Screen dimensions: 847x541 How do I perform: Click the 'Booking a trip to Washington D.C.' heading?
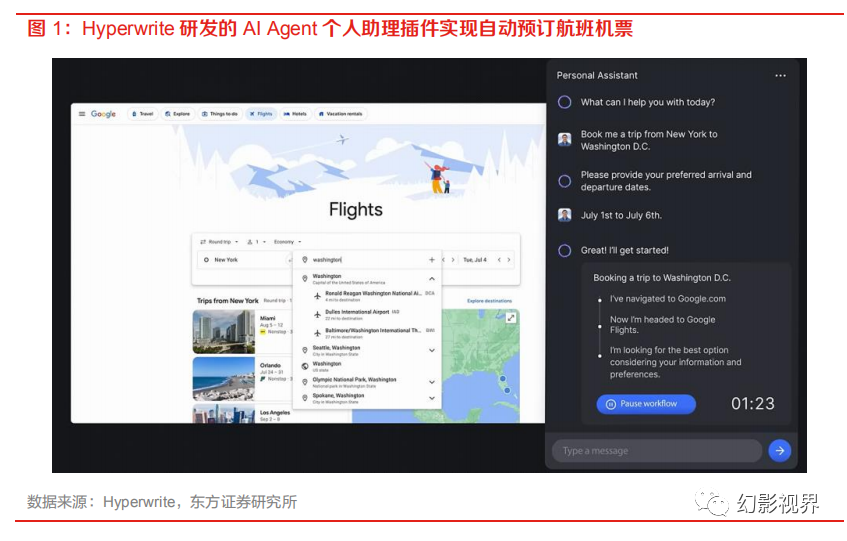[x=662, y=278]
